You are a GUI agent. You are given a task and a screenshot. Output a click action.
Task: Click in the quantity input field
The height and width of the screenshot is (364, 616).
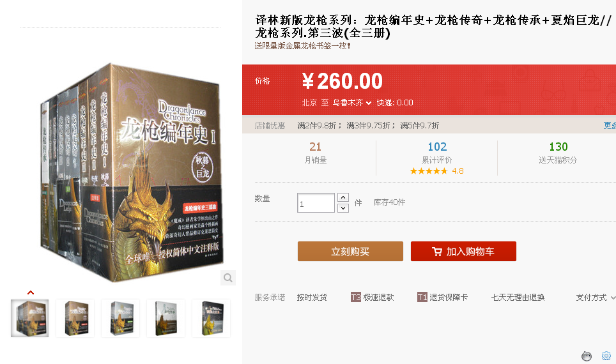[x=316, y=203]
